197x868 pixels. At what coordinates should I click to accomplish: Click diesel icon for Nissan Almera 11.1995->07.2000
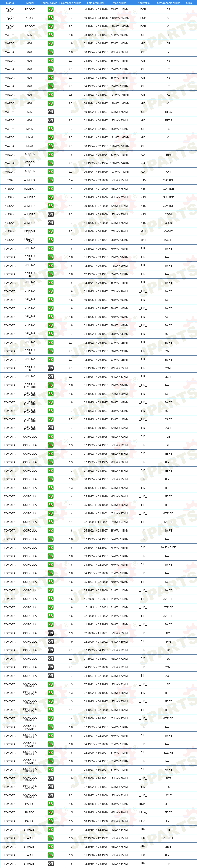pyautogui.click(x=50, y=223)
